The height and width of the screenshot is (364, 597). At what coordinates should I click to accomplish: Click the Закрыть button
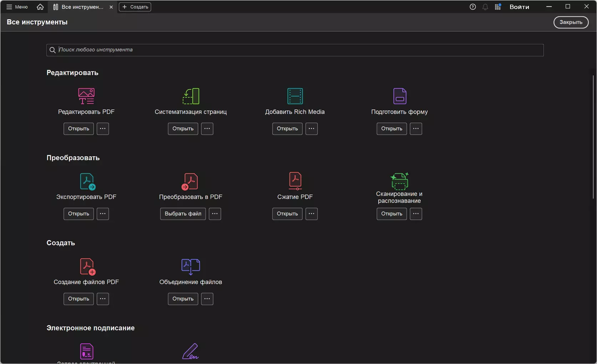tap(571, 22)
